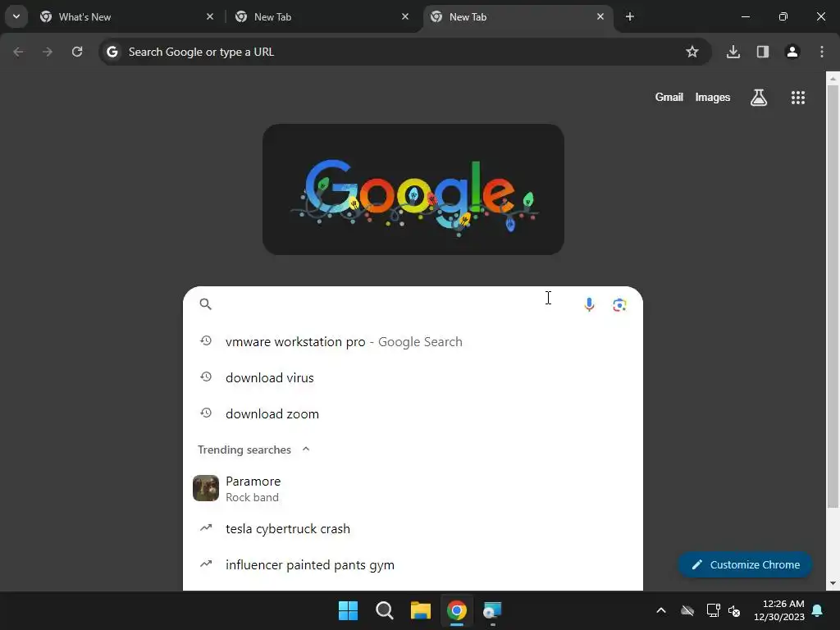Screen dimensions: 840x630
Task: Open the notifications bell icon
Action: 818,610
